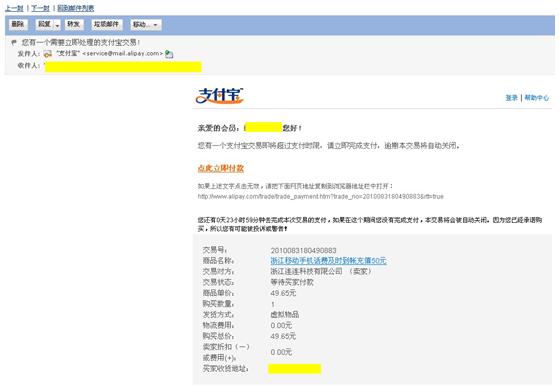Click the 亲爱的会员 greeting line
This screenshot has height=388, width=559.
[x=250, y=128]
